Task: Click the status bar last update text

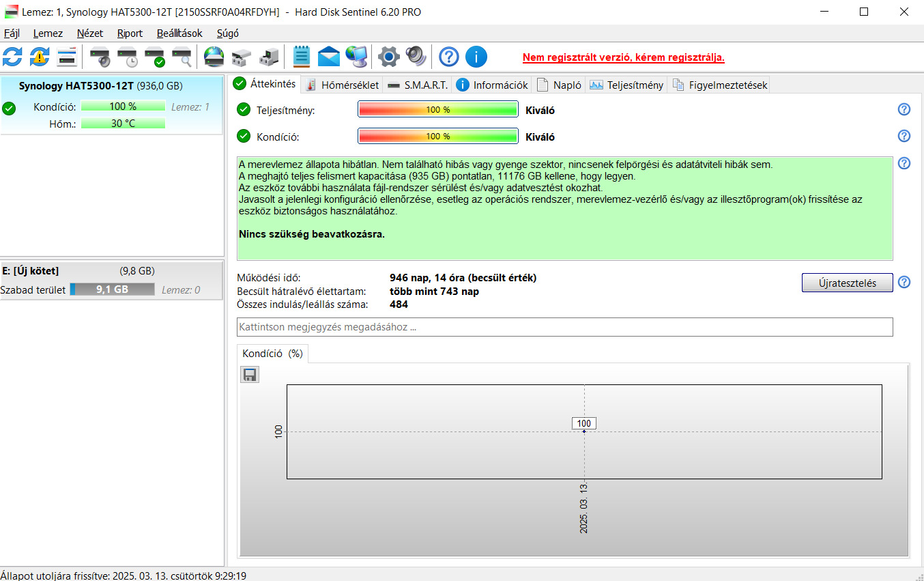Action: [x=124, y=576]
